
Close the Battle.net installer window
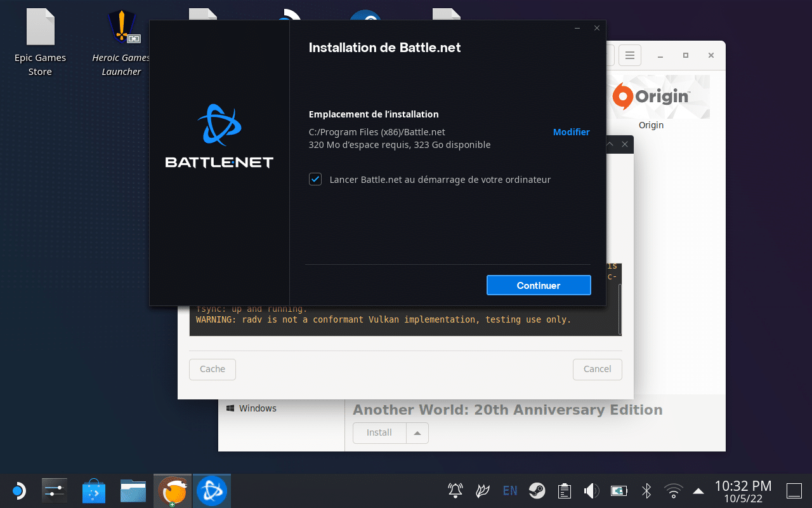click(597, 28)
